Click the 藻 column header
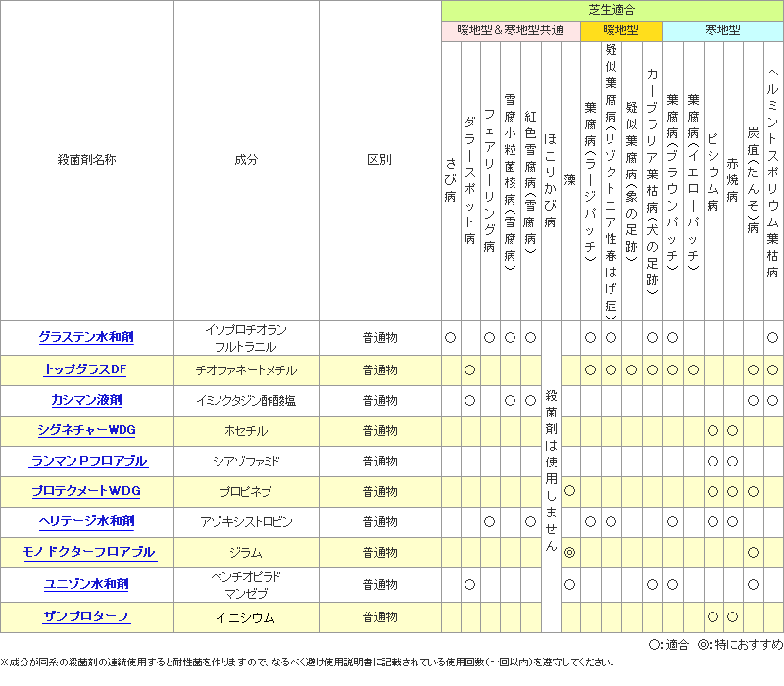The height and width of the screenshot is (686, 784). coord(570,180)
